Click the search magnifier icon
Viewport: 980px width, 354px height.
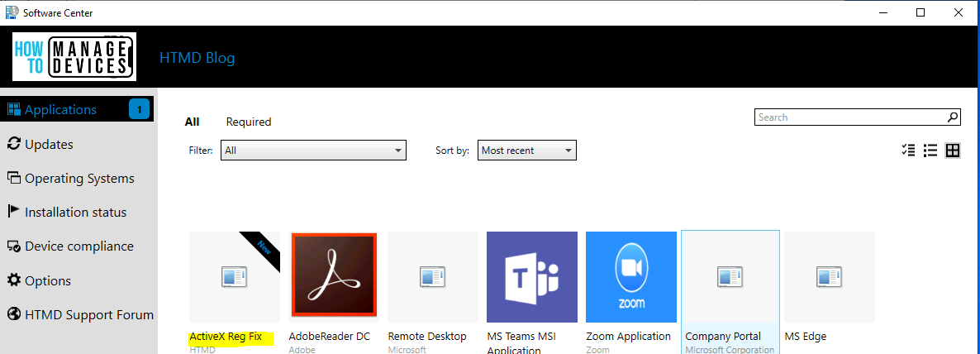(x=953, y=117)
